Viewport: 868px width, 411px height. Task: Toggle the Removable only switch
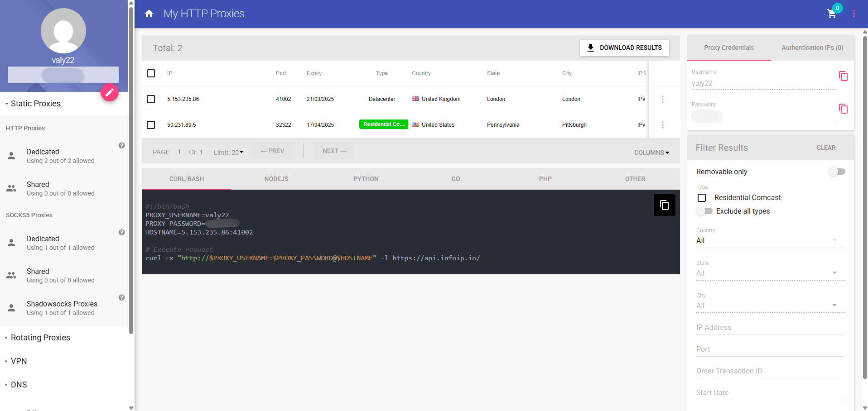(837, 172)
